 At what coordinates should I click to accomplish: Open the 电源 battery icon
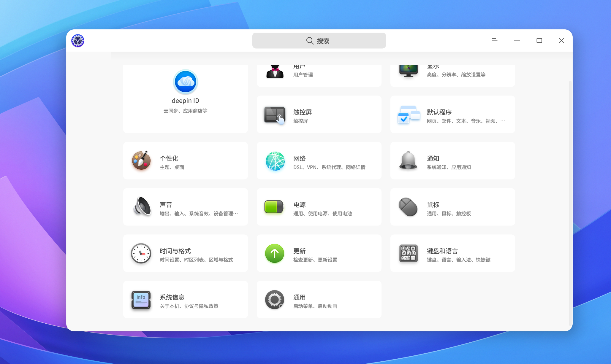tap(274, 207)
